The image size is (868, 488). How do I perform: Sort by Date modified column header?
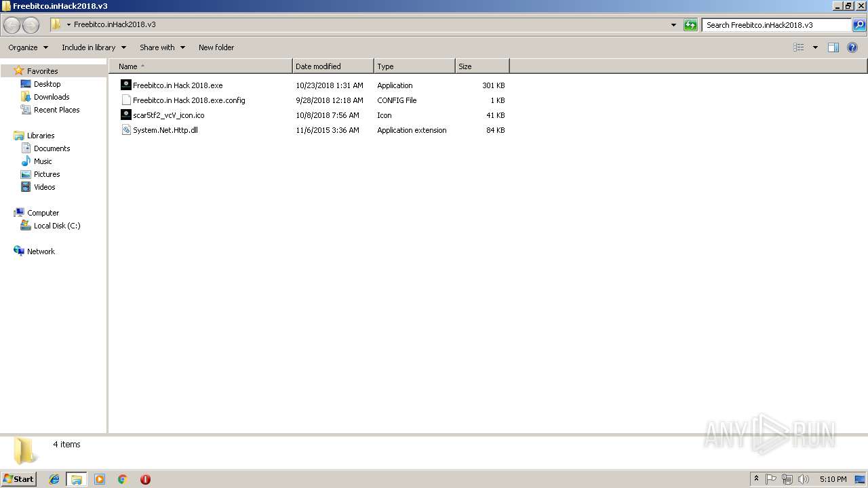click(x=333, y=66)
